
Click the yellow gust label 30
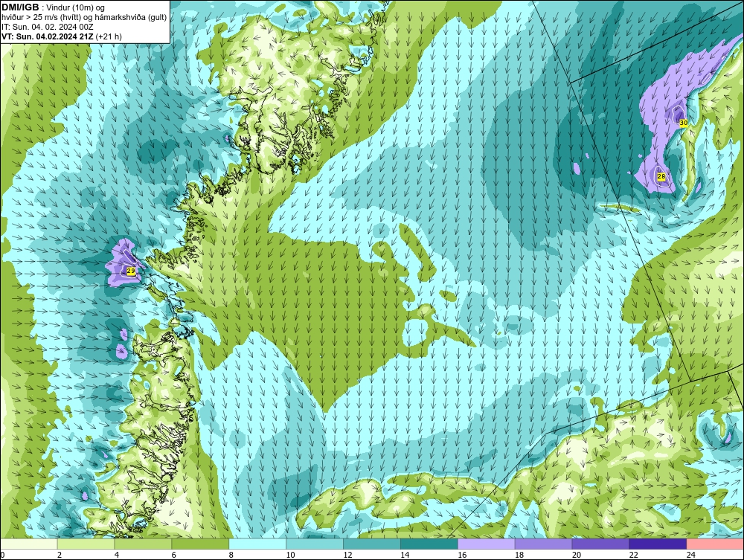pyautogui.click(x=683, y=123)
